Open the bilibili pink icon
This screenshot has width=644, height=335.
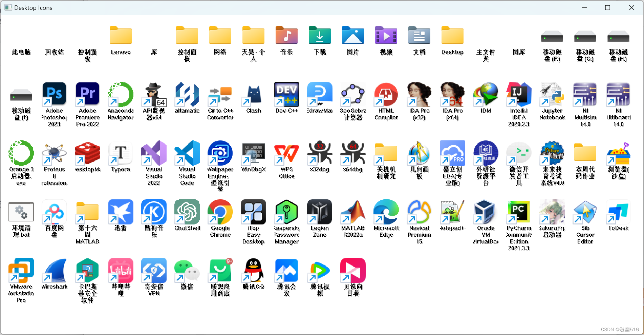121,270
